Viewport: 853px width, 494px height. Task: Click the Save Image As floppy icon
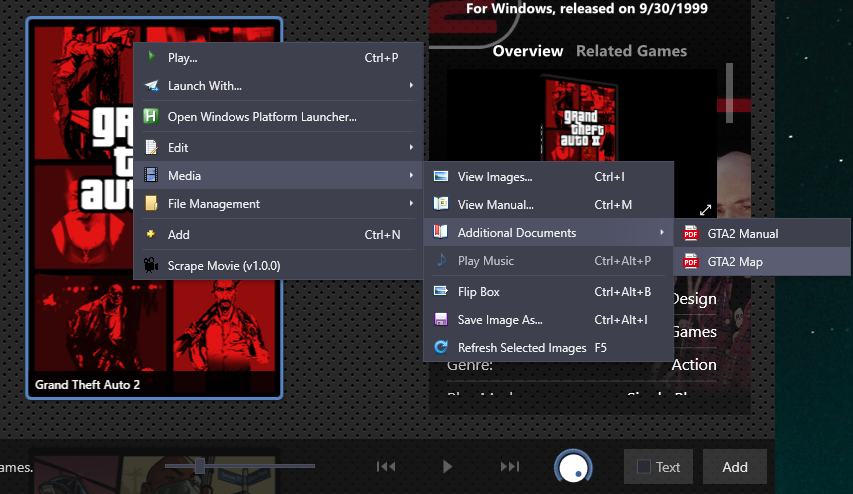tap(441, 319)
